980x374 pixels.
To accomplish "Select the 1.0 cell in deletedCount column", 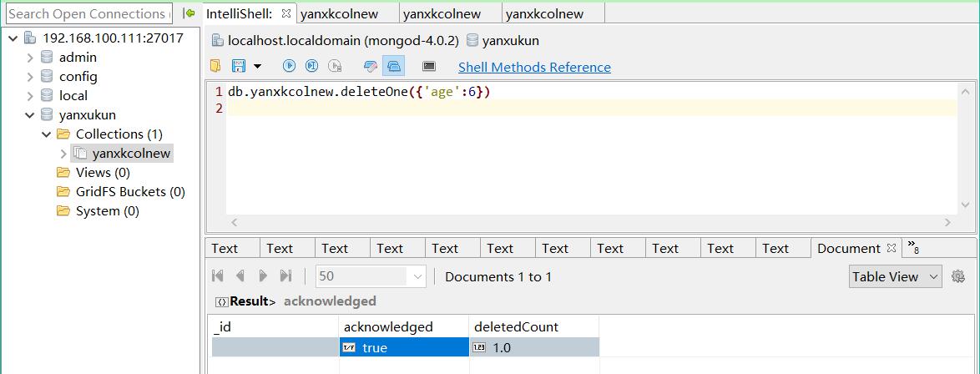I will click(533, 348).
